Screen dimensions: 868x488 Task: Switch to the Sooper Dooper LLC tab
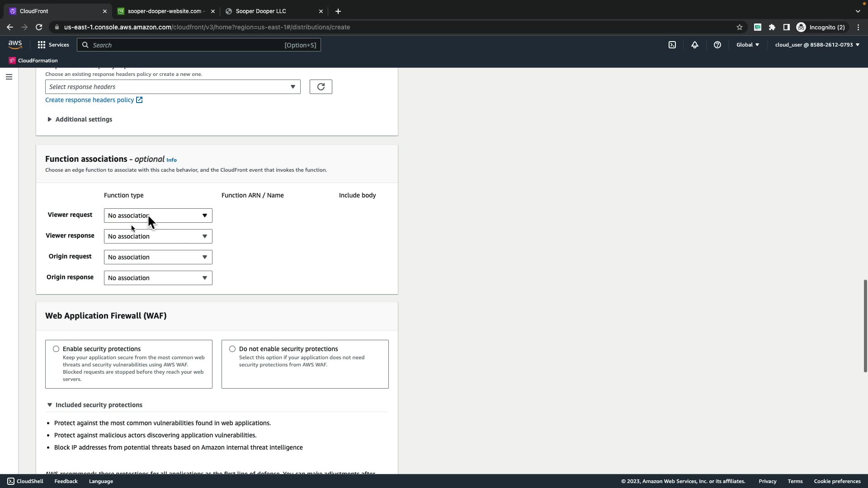pyautogui.click(x=261, y=11)
